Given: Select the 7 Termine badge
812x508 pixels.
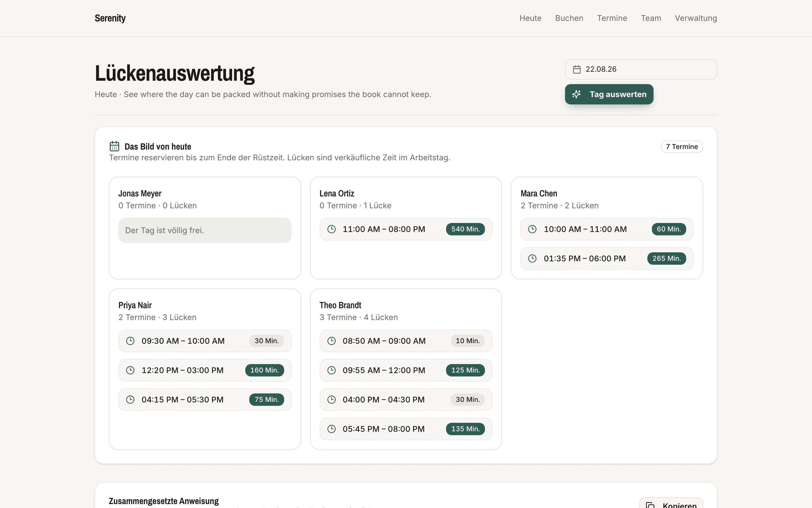Looking at the screenshot, I should coord(682,147).
